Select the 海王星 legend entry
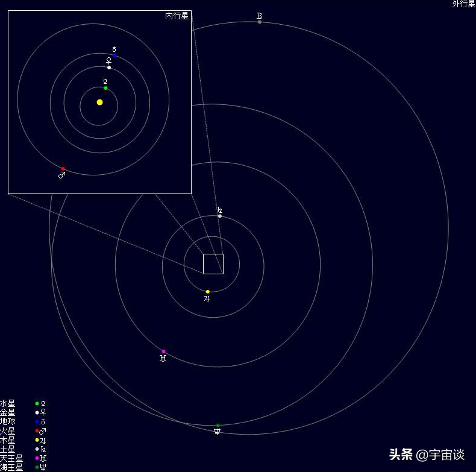Image resolution: width=476 pixels, height=472 pixels. coord(11,467)
